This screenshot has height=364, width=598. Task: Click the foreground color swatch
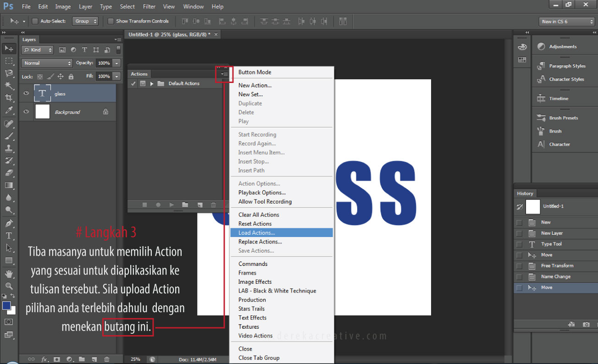coord(6,306)
